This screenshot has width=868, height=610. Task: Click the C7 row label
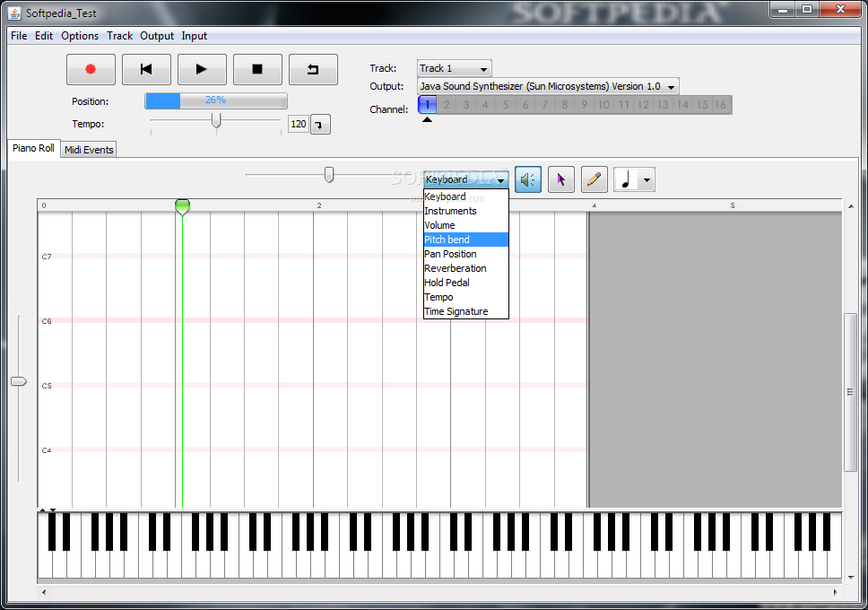[47, 257]
